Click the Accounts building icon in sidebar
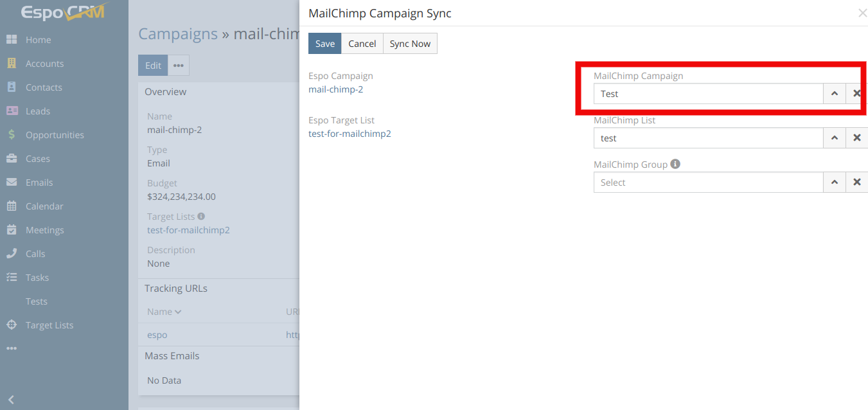This screenshot has height=410, width=868. click(x=12, y=64)
